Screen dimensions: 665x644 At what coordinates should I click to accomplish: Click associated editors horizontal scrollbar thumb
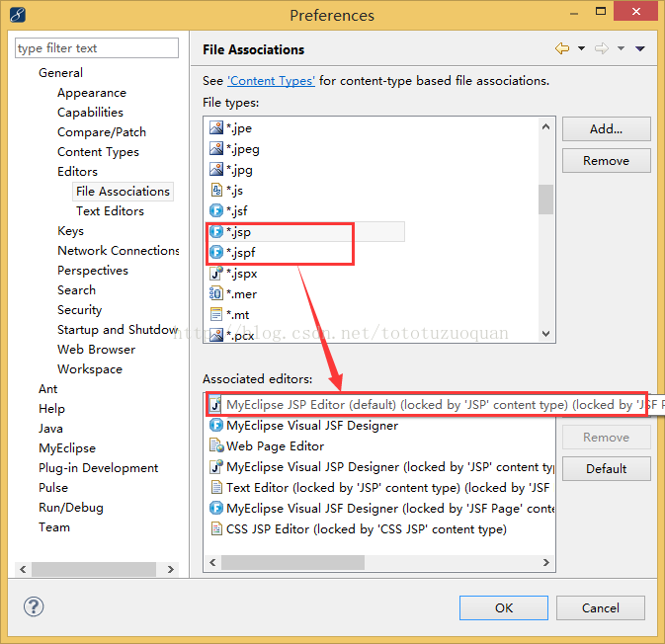click(x=292, y=563)
